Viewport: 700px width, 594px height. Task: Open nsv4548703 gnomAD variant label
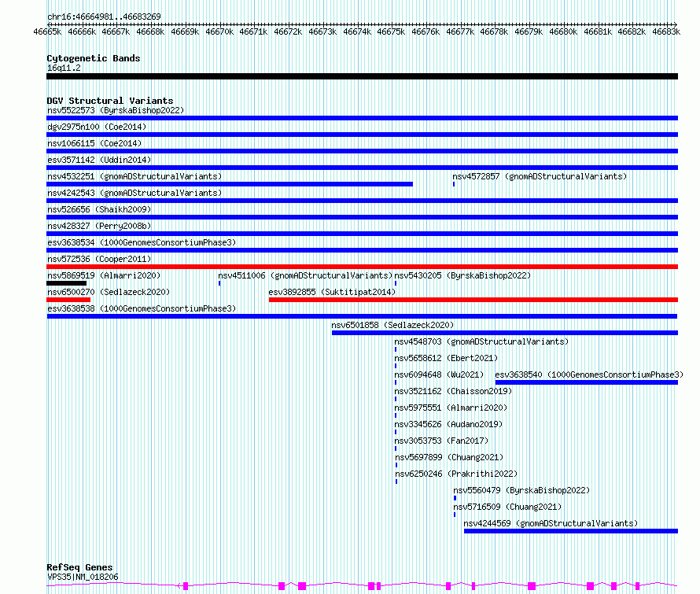point(481,341)
